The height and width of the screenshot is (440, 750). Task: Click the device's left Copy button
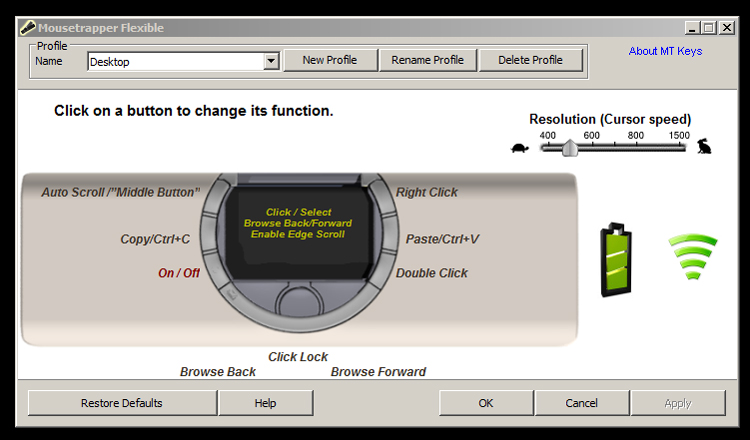(x=209, y=234)
